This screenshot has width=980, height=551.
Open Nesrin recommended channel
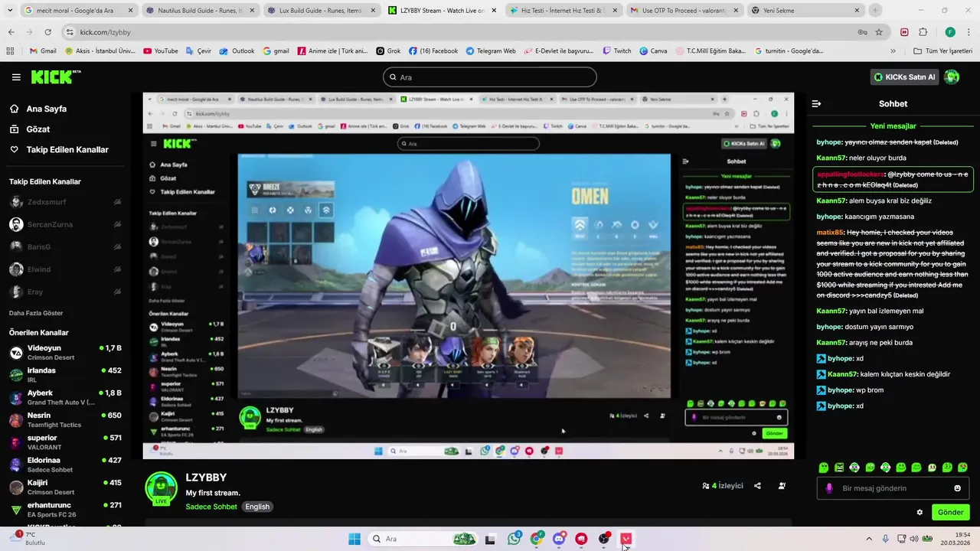click(x=64, y=420)
